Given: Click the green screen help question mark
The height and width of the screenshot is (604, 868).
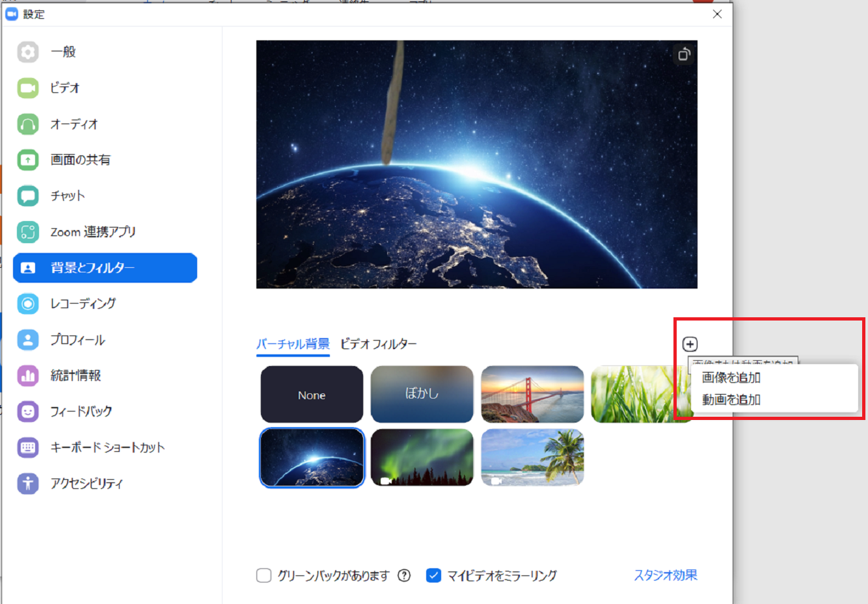Looking at the screenshot, I should click(404, 575).
